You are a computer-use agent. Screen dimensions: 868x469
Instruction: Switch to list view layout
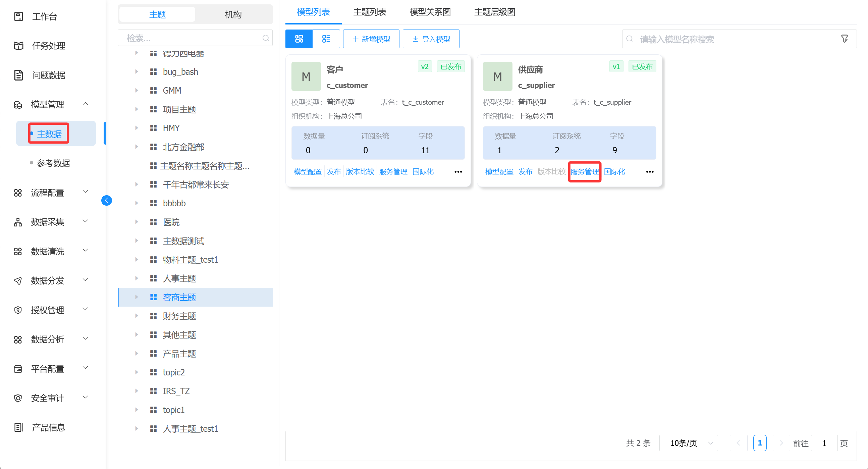(x=326, y=39)
